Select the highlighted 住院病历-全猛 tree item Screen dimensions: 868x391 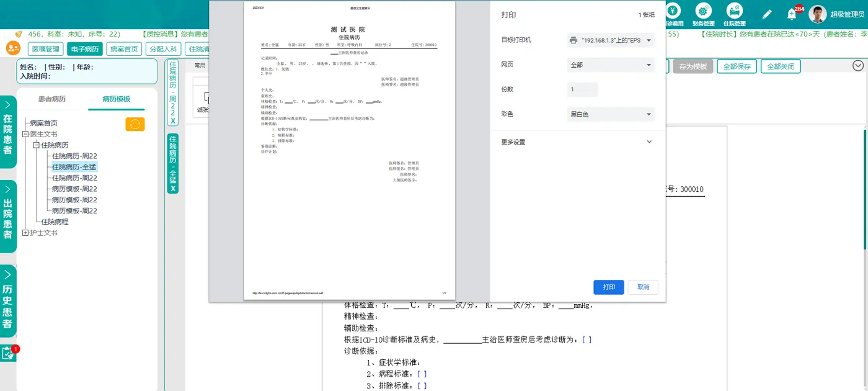[74, 167]
